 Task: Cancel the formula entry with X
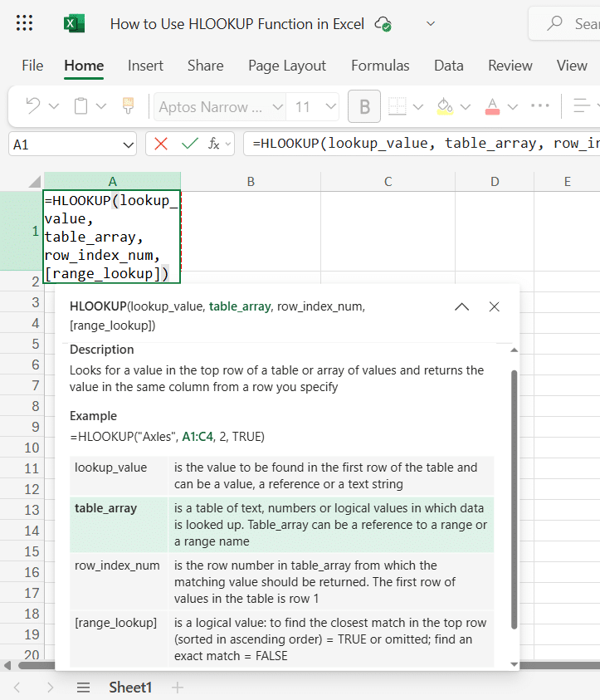tap(161, 144)
